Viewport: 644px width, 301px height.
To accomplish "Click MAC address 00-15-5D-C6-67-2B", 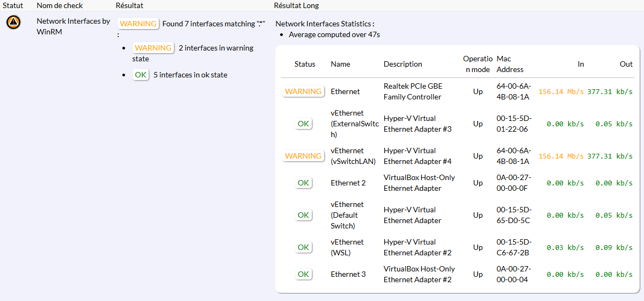I will [513, 247].
